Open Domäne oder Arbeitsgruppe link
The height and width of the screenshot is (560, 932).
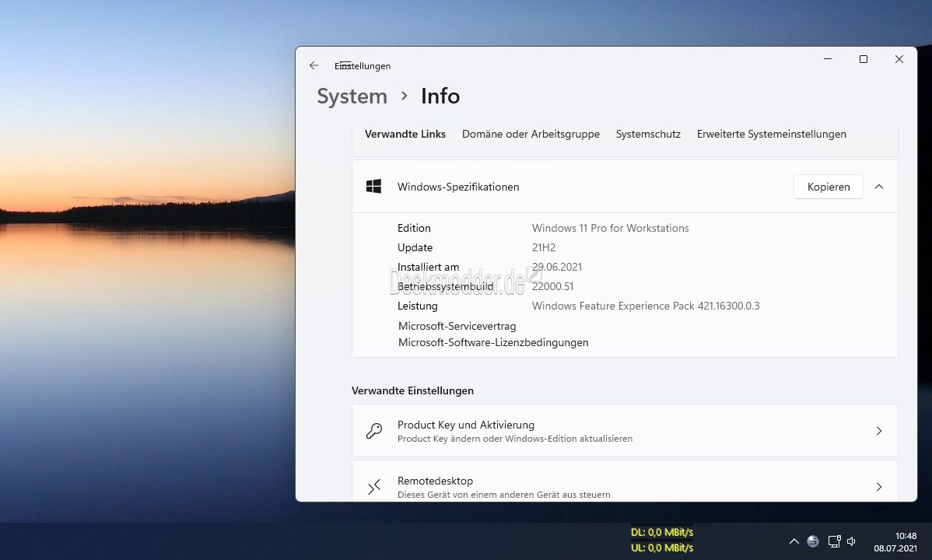pos(531,135)
